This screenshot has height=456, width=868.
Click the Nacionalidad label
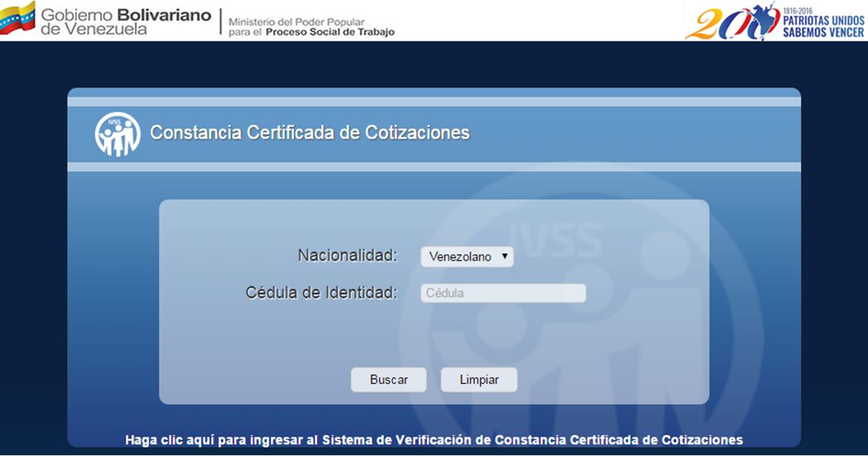[347, 255]
